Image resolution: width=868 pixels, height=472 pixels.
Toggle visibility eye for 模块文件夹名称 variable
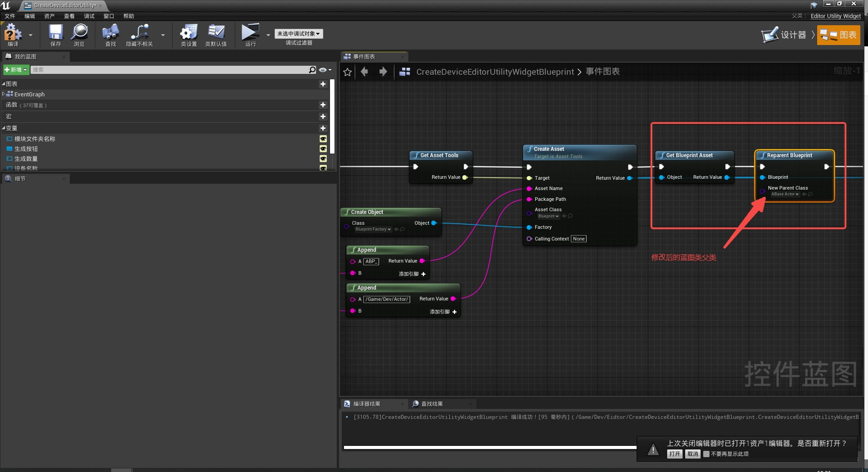coord(323,139)
